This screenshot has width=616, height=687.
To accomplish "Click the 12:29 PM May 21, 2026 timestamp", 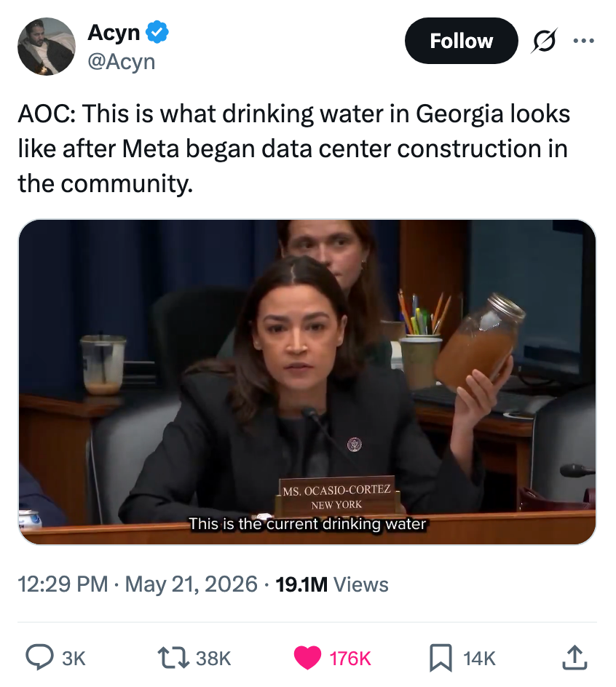I will (138, 584).
